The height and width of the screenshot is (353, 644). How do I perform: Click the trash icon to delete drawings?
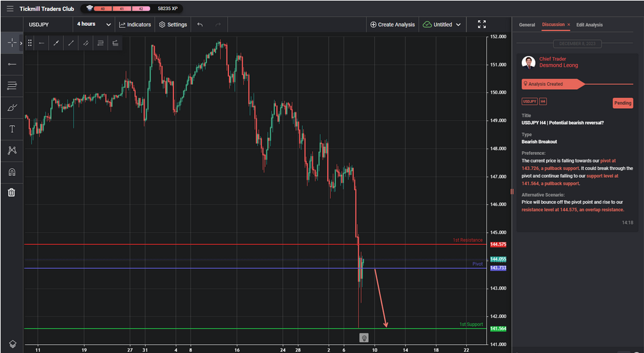[11, 192]
